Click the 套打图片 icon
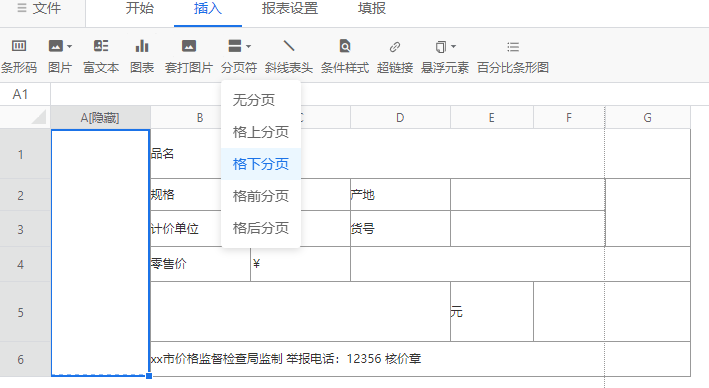This screenshot has height=388, width=709. click(x=189, y=46)
